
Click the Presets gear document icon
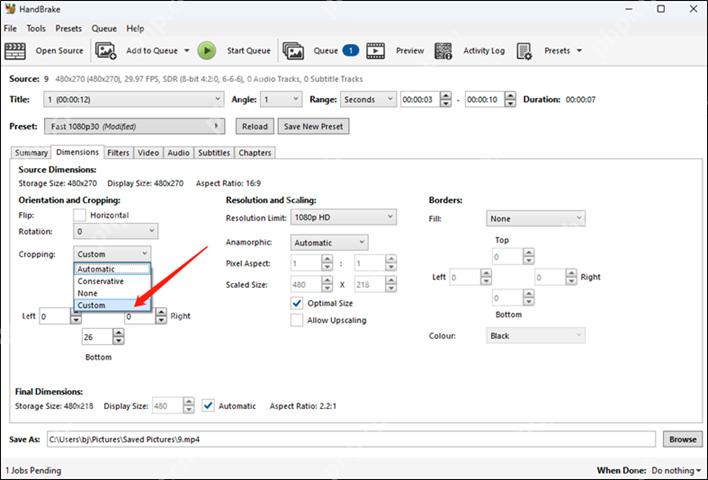524,51
